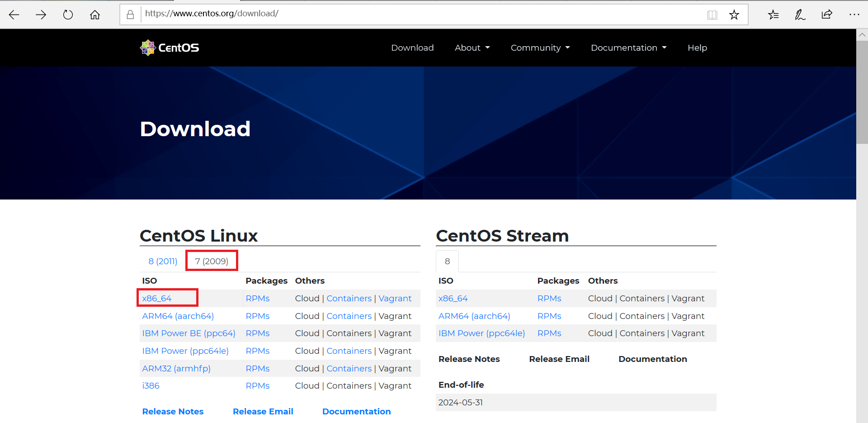The height and width of the screenshot is (423, 868).
Task: Click the forward navigation arrow
Action: (41, 14)
